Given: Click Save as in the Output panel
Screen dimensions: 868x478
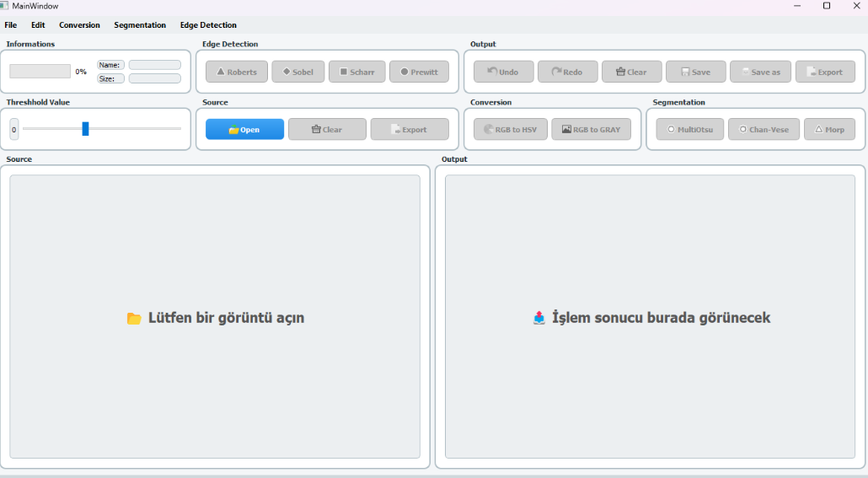Looking at the screenshot, I should tap(760, 72).
